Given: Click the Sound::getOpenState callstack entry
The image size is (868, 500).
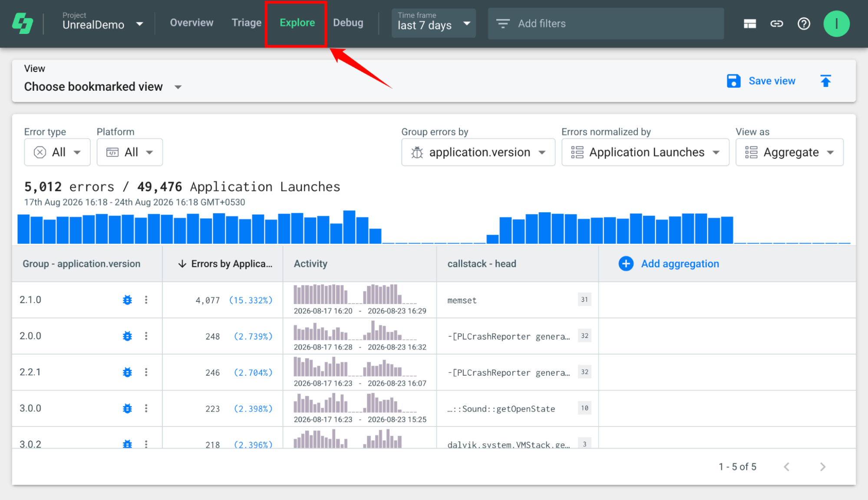Looking at the screenshot, I should pyautogui.click(x=501, y=409).
